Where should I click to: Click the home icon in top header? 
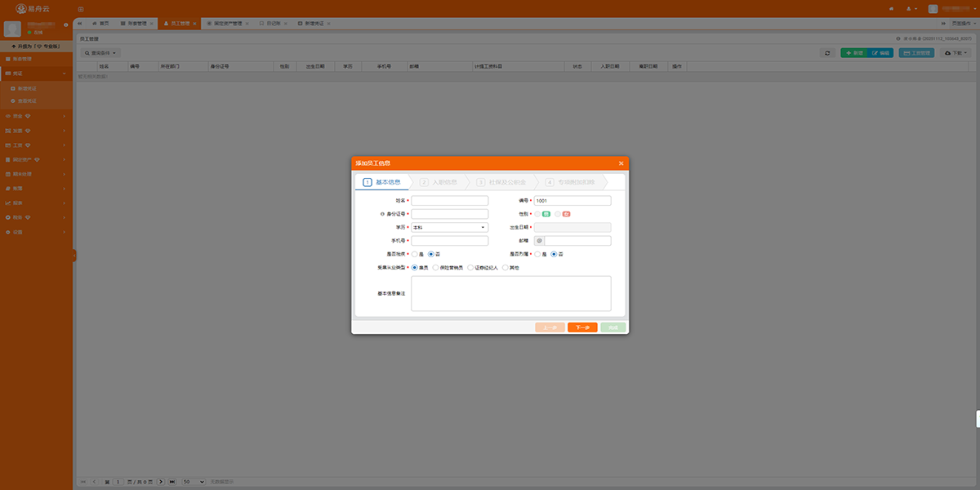(891, 8)
